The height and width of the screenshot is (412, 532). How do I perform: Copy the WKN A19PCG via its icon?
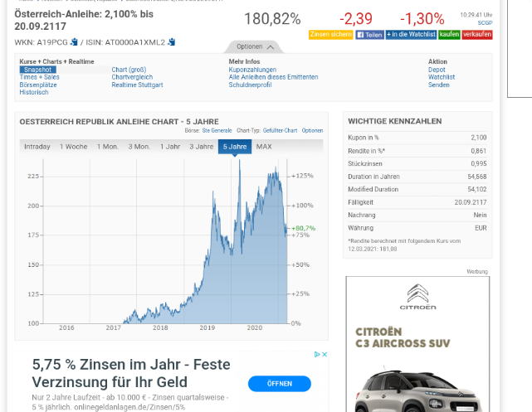(74, 41)
